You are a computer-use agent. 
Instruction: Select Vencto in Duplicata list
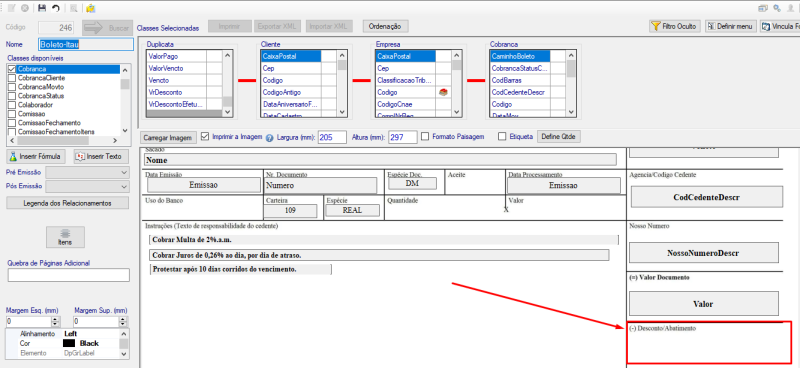(x=177, y=80)
